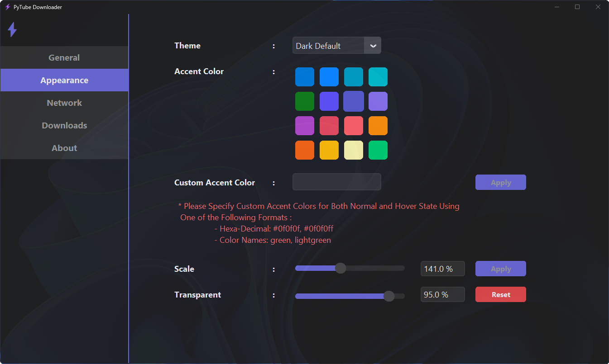This screenshot has width=609, height=364.
Task: Click the PyTube Downloader title bar icon
Action: pos(7,7)
